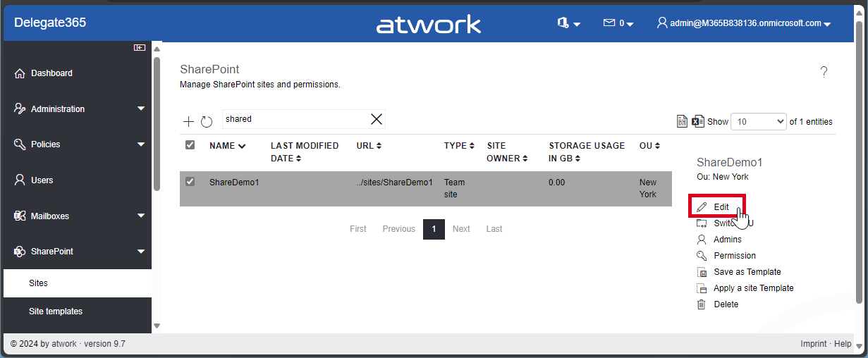The image size is (868, 358).
Task: Go to the Next page link
Action: coord(461,229)
